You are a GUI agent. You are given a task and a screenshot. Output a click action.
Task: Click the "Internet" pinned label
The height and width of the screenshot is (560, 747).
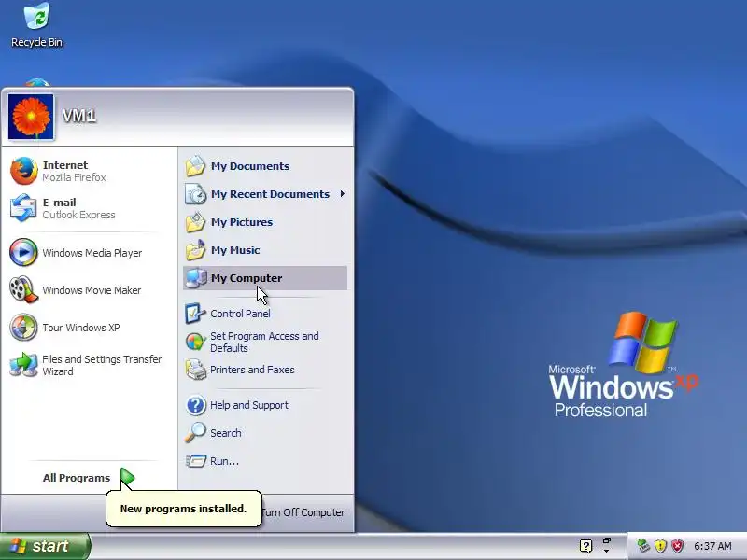(64, 165)
